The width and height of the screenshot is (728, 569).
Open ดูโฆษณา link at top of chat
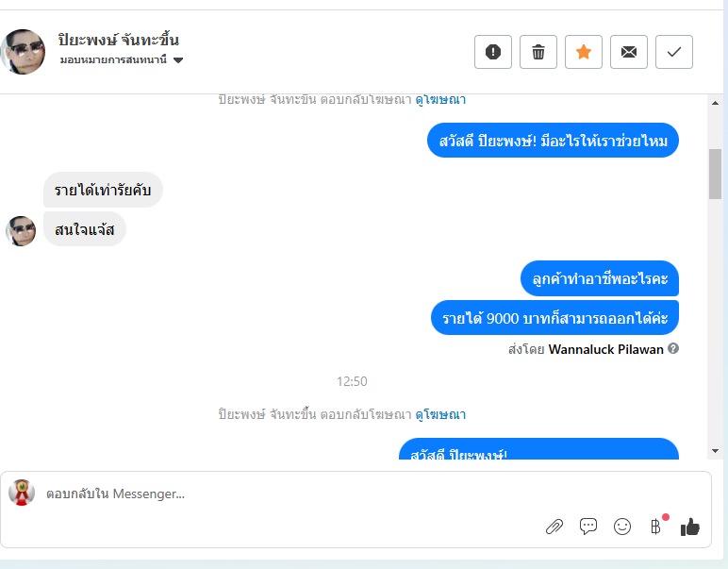coord(440,99)
